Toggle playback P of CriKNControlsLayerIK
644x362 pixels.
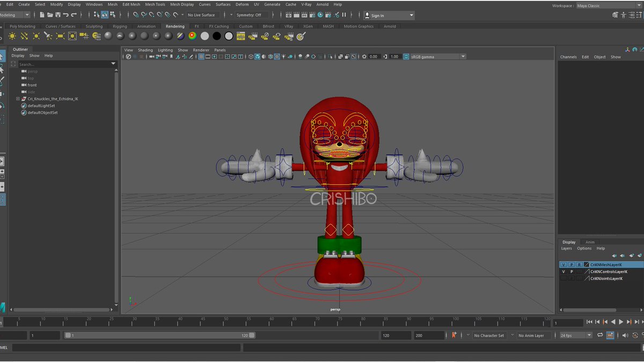[x=572, y=272]
